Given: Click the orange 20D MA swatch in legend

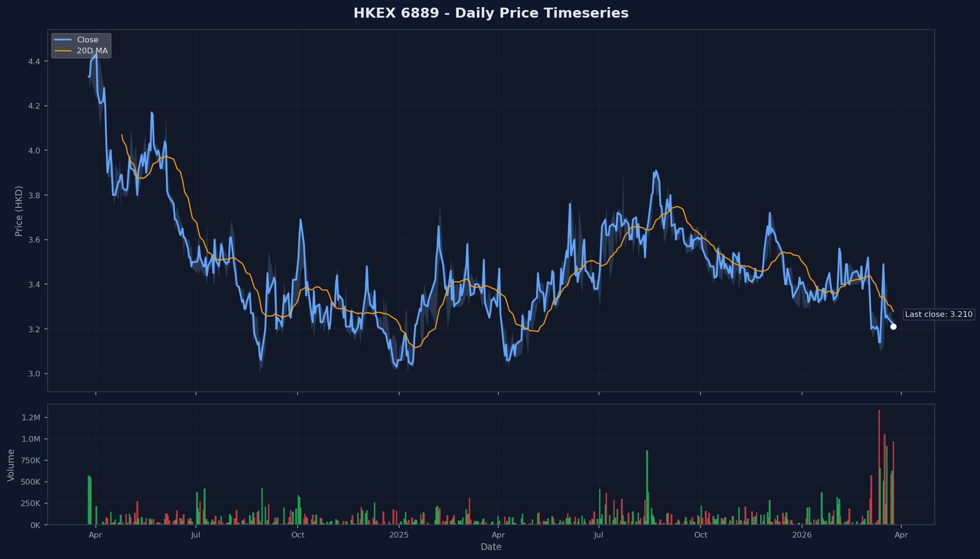Looking at the screenshot, I should coord(62,51).
